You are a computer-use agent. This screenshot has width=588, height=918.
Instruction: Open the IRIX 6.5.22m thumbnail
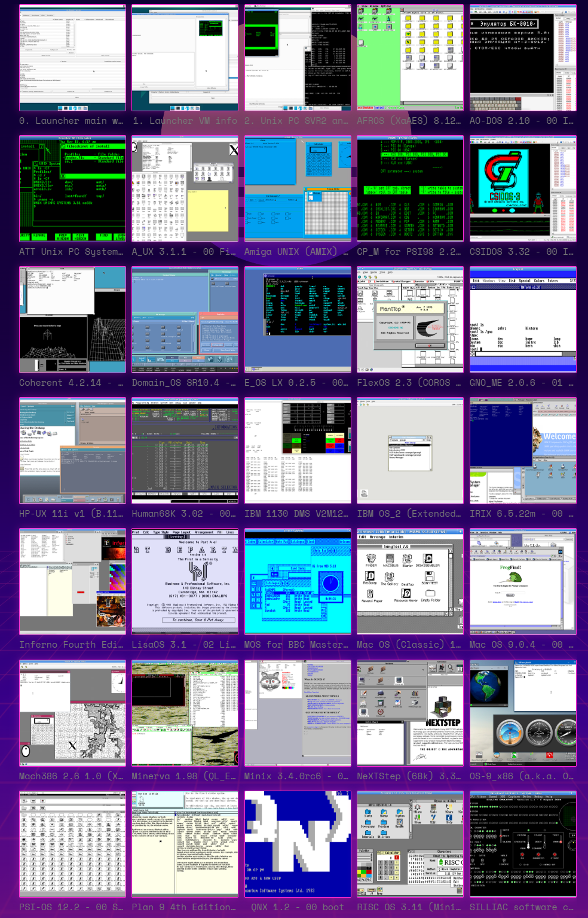(523, 451)
